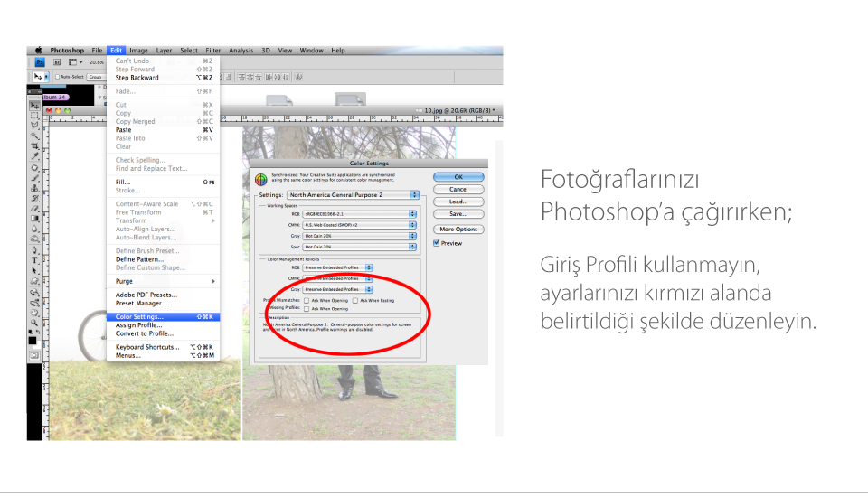Viewport: 868px width, 497px height.
Task: Click the Save button
Action: (458, 213)
